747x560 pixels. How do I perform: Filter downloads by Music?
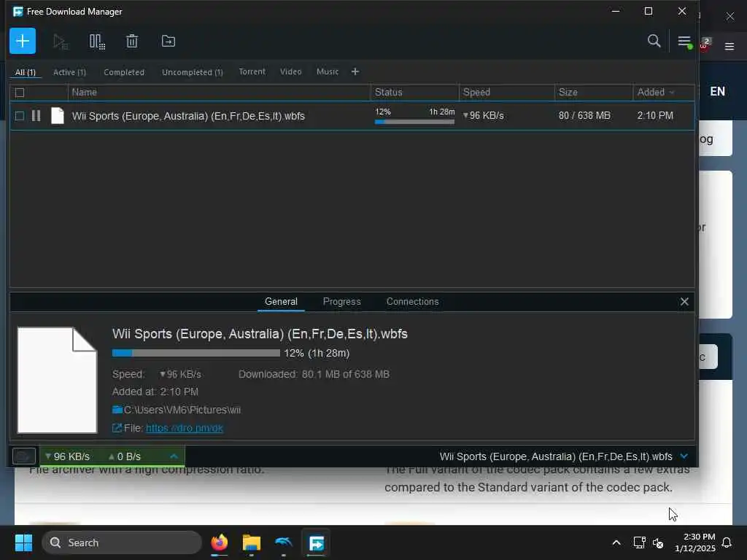pos(328,71)
